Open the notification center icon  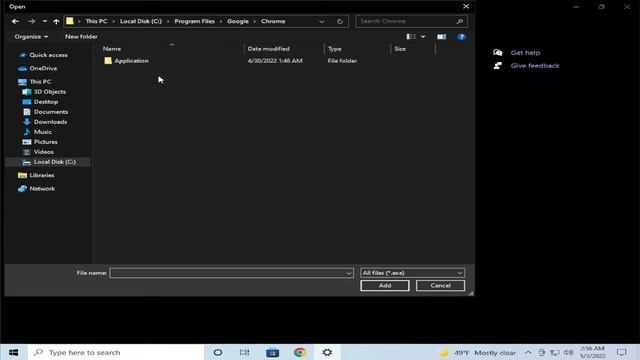pos(621,352)
